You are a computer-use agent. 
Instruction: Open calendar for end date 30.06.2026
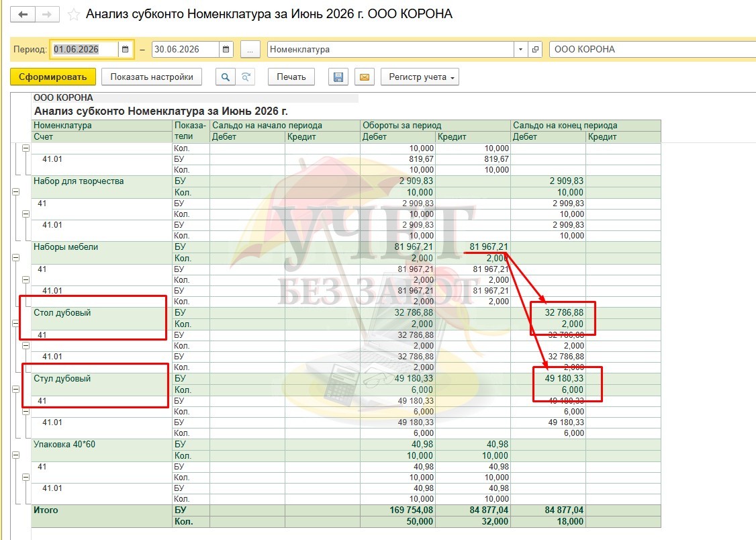226,49
